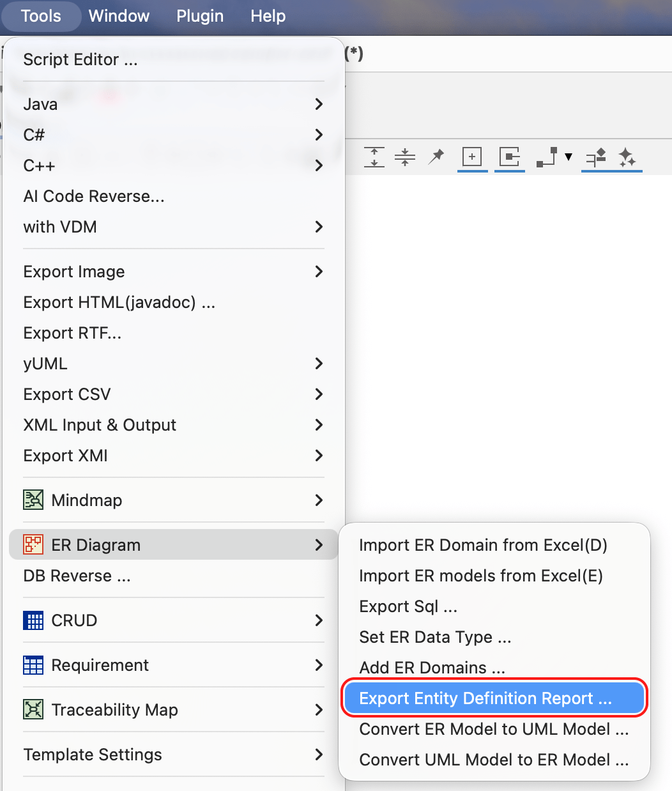Open the Window menu
672x791 pixels.
[x=119, y=16]
